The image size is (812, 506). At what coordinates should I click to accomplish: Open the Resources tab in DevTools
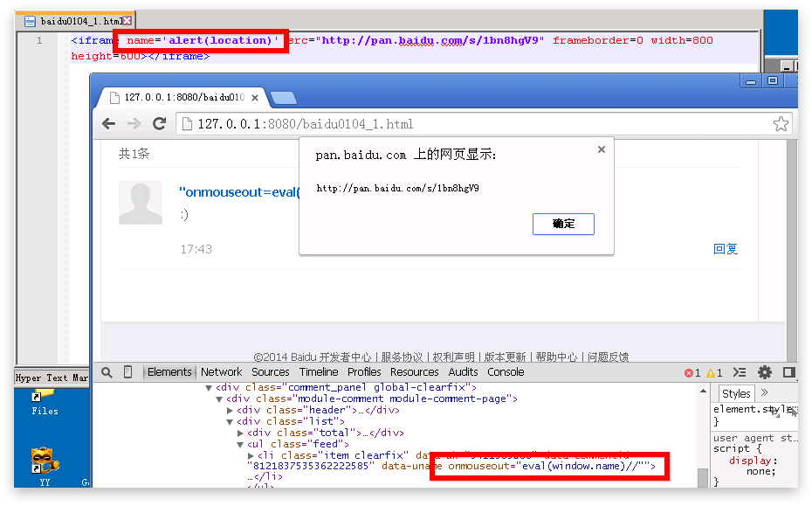[x=414, y=372]
